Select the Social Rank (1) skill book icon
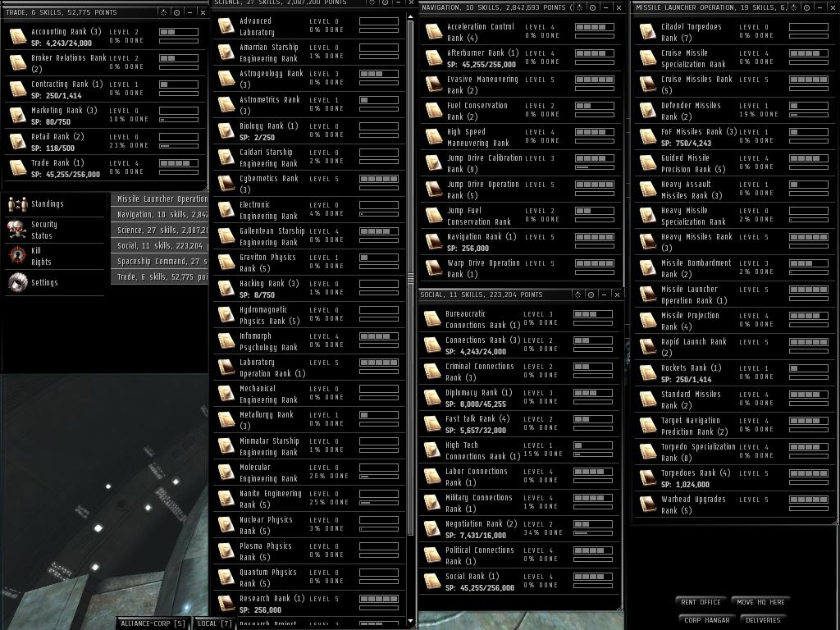 [x=431, y=582]
